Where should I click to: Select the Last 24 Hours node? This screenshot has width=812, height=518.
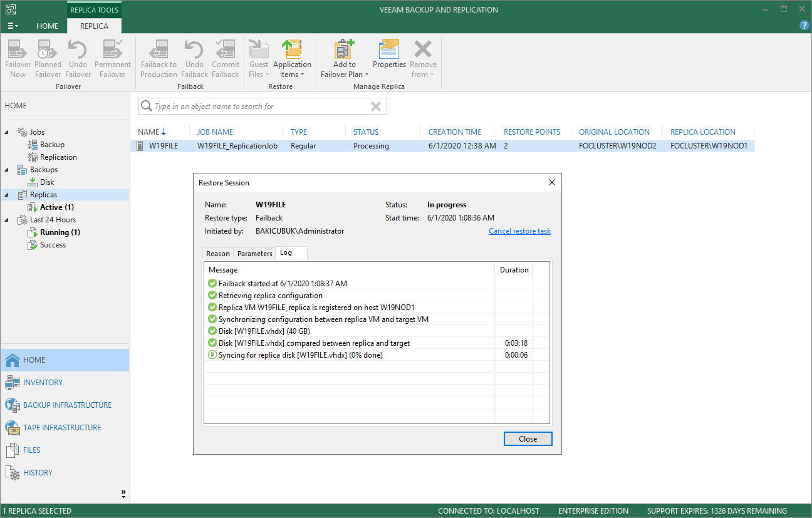(53, 220)
